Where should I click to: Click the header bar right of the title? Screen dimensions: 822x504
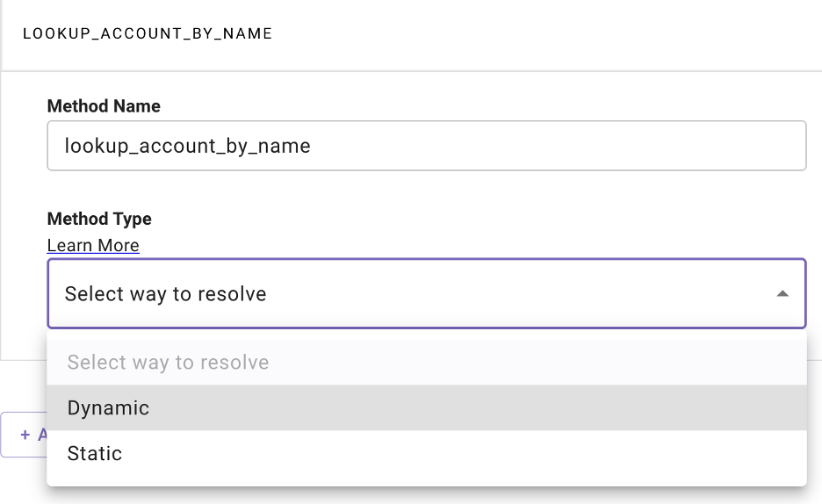[x=545, y=34]
